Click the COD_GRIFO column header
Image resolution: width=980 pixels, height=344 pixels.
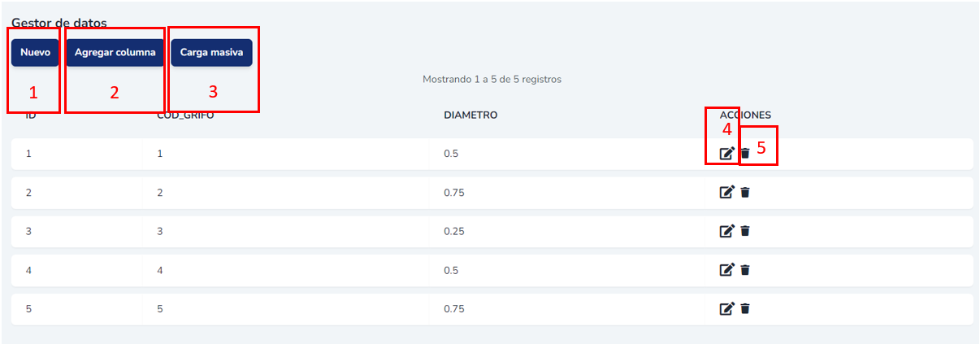[x=185, y=115]
